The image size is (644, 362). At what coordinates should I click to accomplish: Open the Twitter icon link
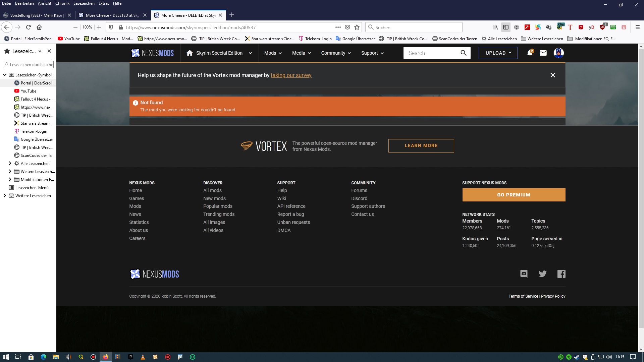(x=542, y=274)
